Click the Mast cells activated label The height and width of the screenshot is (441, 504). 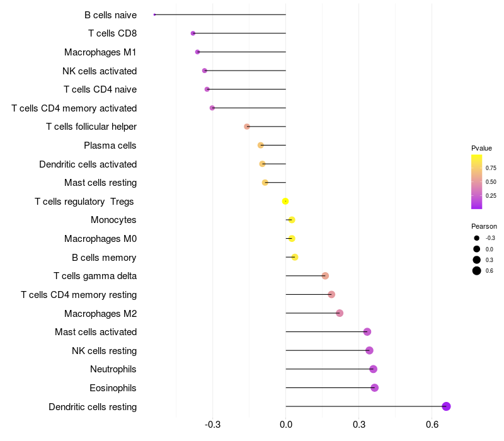click(x=96, y=332)
